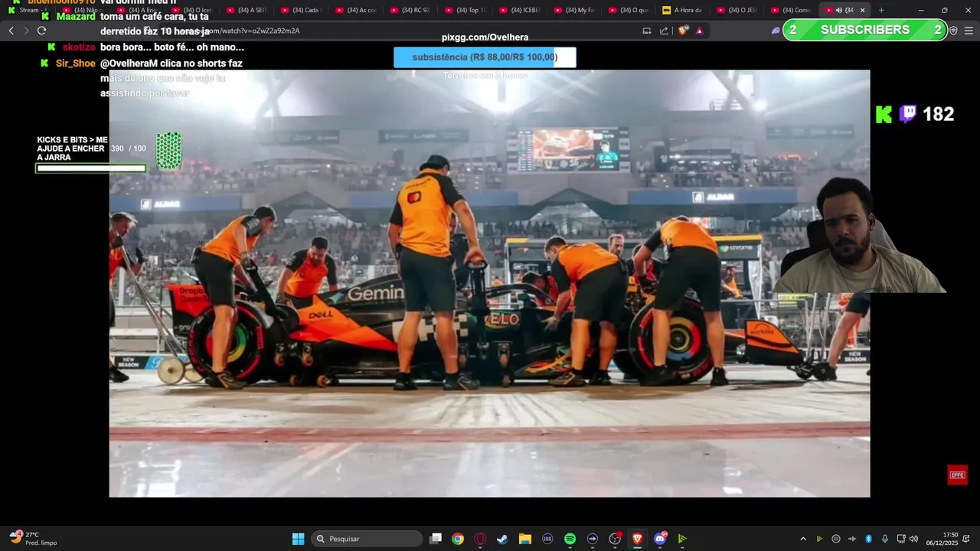Click the share icon in the address bar
980x551 pixels.
[x=664, y=31]
